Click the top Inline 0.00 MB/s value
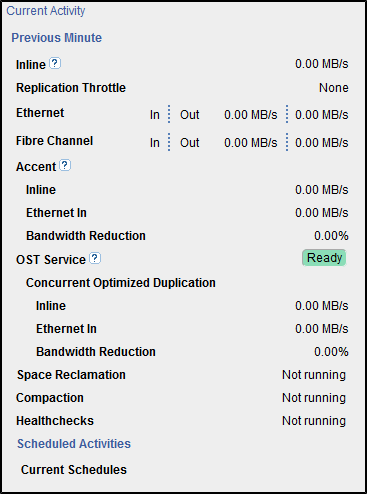 coord(322,64)
